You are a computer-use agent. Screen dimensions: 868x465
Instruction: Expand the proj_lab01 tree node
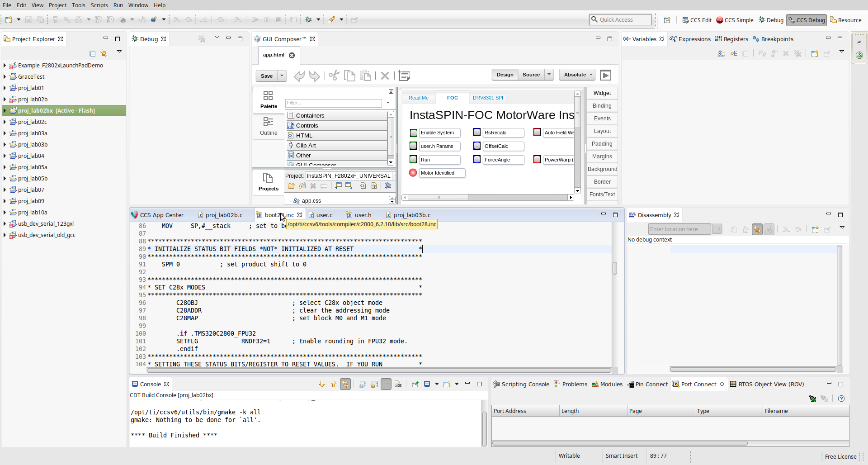[5, 88]
